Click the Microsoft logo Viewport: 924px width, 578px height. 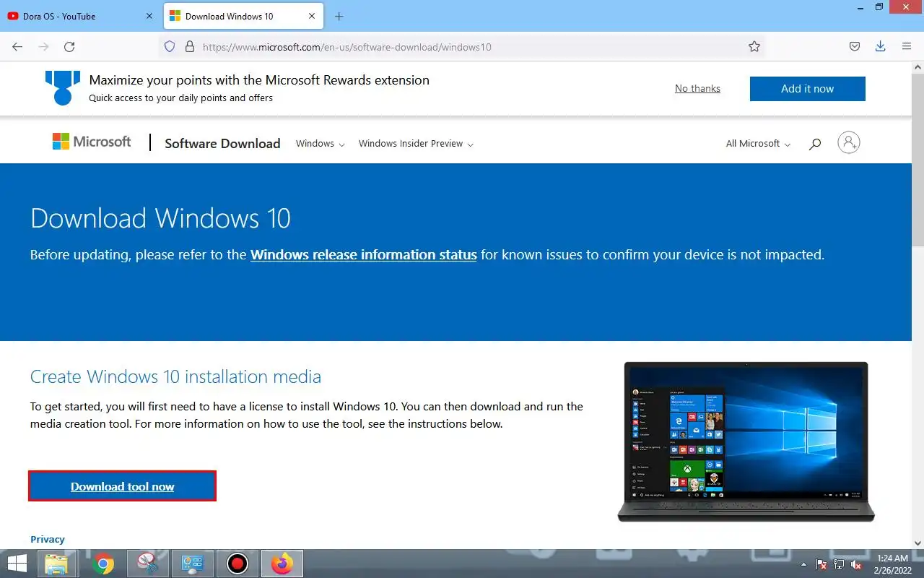(92, 142)
